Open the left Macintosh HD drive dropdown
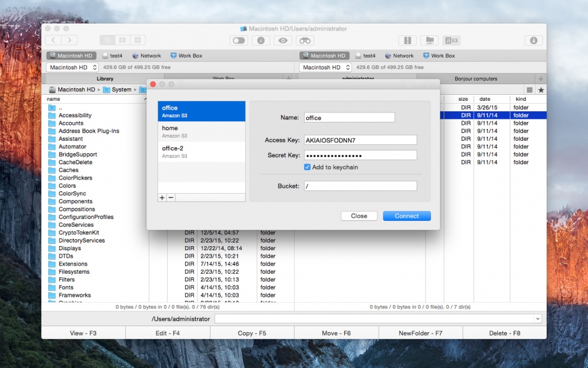 [72, 68]
